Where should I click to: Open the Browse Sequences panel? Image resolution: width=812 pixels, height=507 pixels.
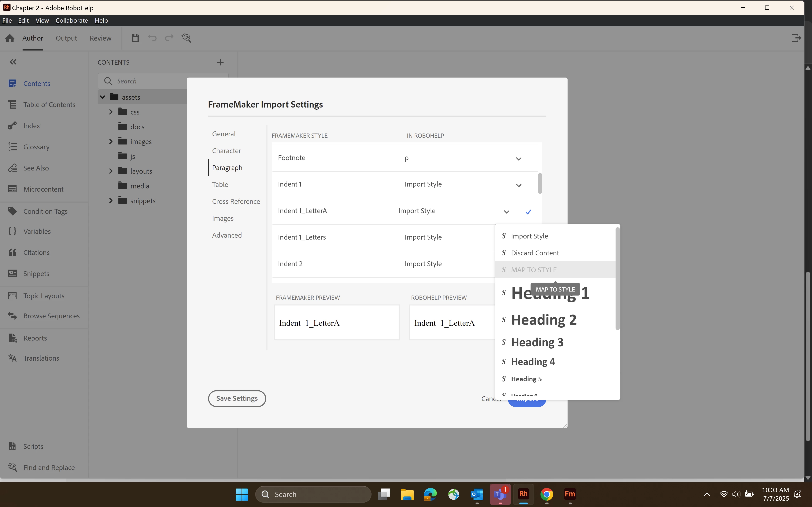(x=51, y=316)
